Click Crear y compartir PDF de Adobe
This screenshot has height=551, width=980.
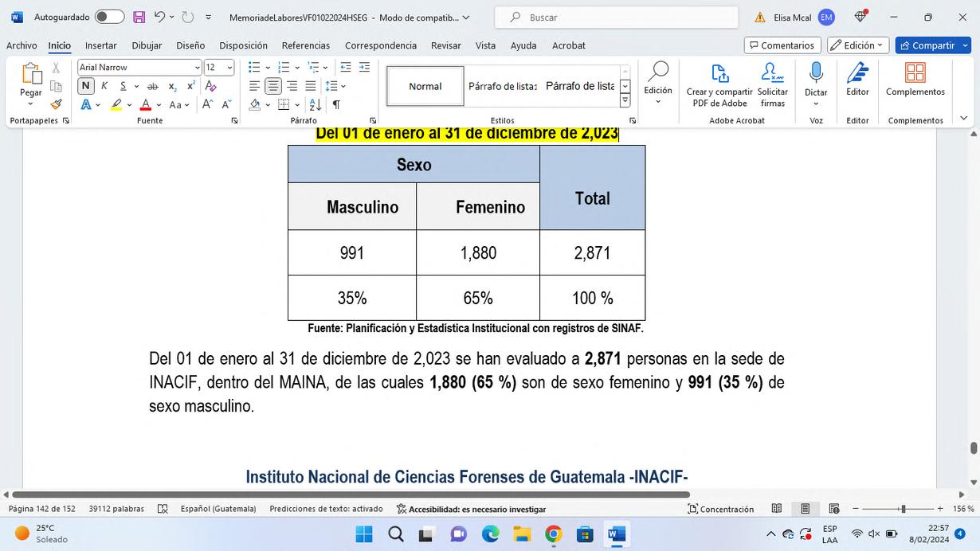(719, 86)
